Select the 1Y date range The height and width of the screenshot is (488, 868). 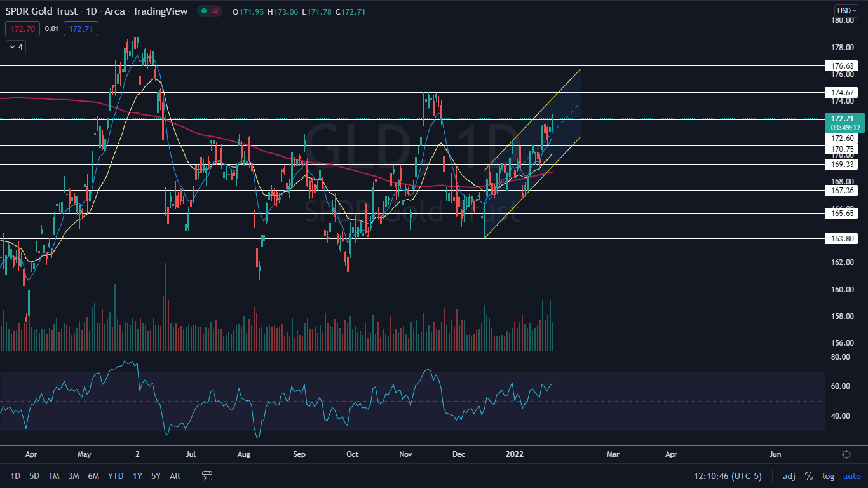(137, 476)
